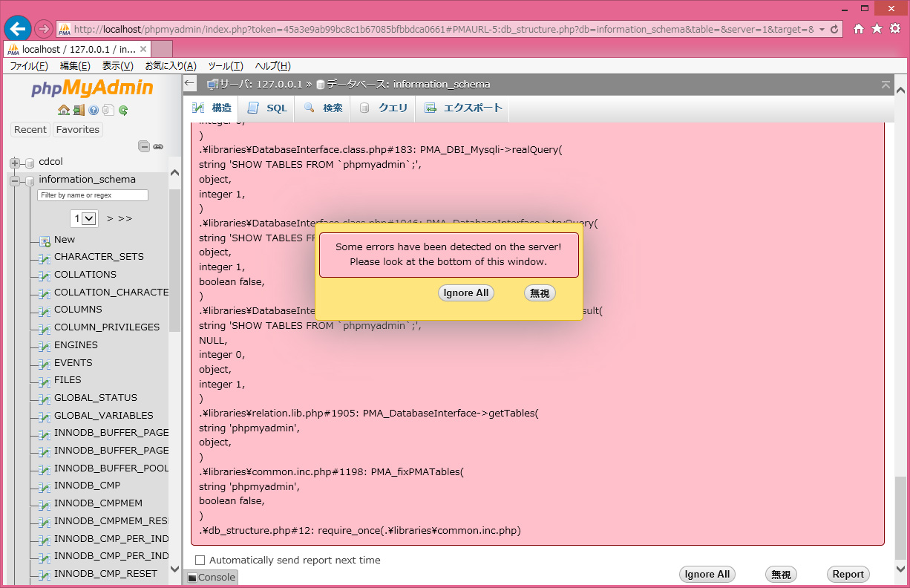Click the Report button at bottom
This screenshot has height=588, width=910.
pyautogui.click(x=848, y=574)
